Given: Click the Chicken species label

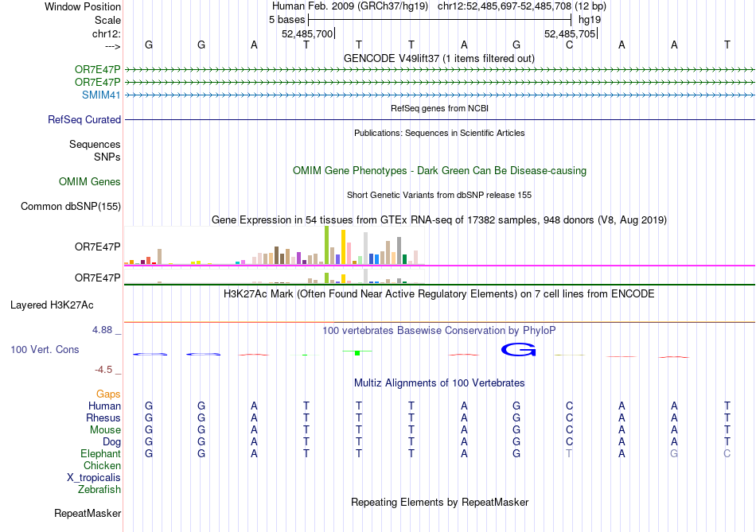Looking at the screenshot, I should (102, 465).
